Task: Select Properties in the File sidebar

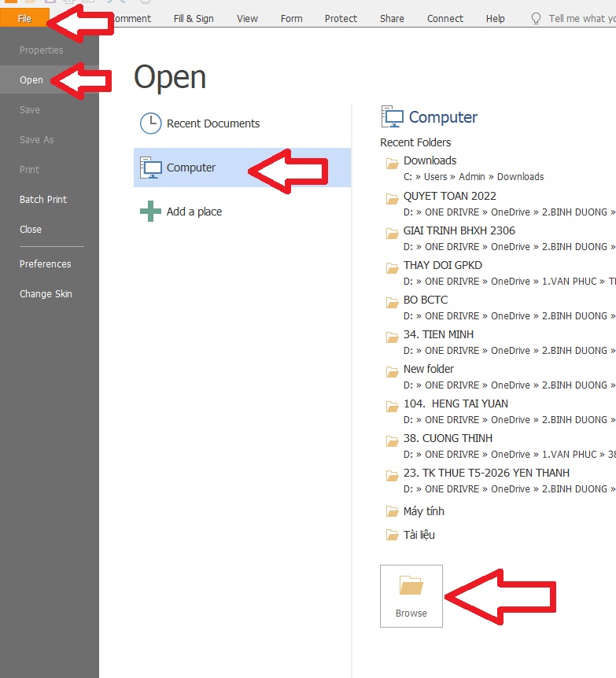Action: (41, 50)
